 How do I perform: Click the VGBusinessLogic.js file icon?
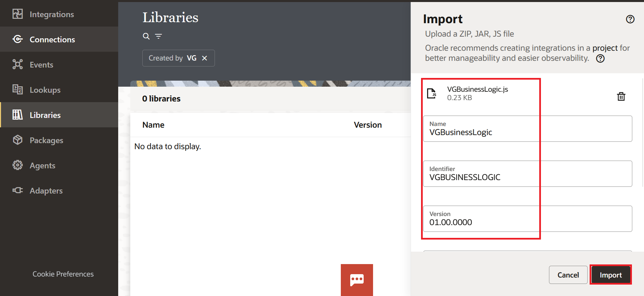[431, 93]
